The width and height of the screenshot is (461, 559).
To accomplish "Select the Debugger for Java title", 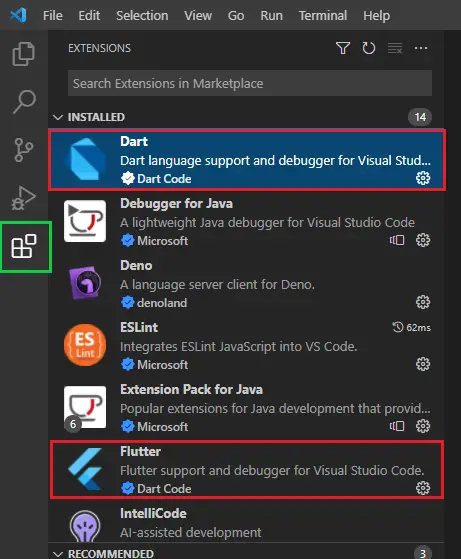I will coord(176,204).
